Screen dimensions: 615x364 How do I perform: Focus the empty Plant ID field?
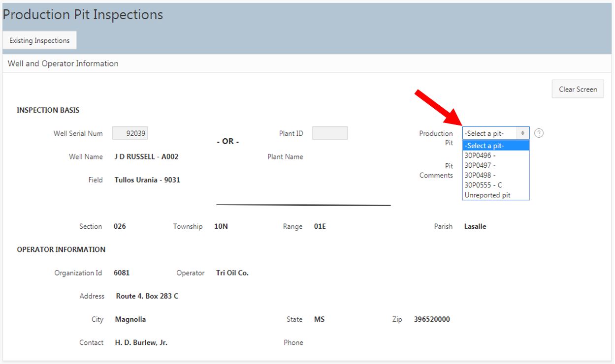point(329,133)
